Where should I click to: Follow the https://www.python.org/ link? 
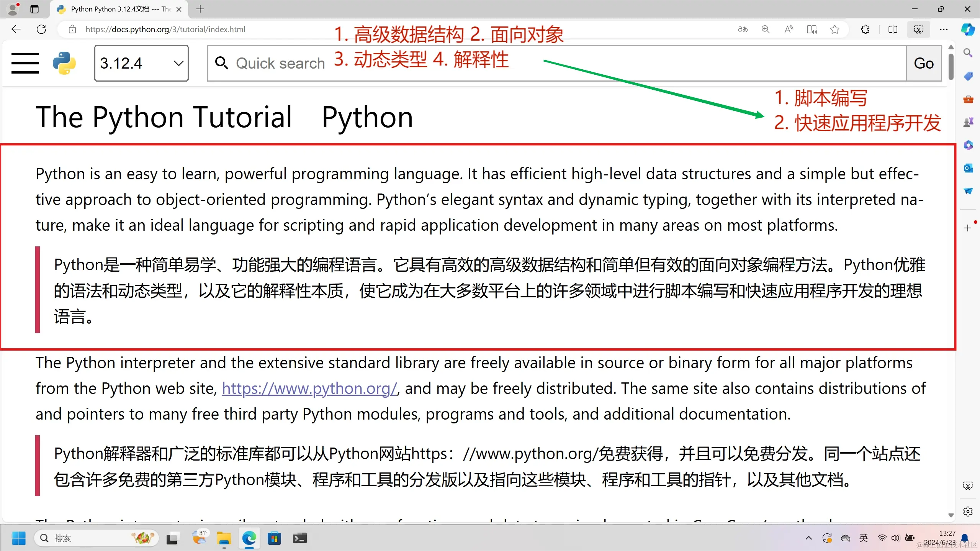point(309,389)
